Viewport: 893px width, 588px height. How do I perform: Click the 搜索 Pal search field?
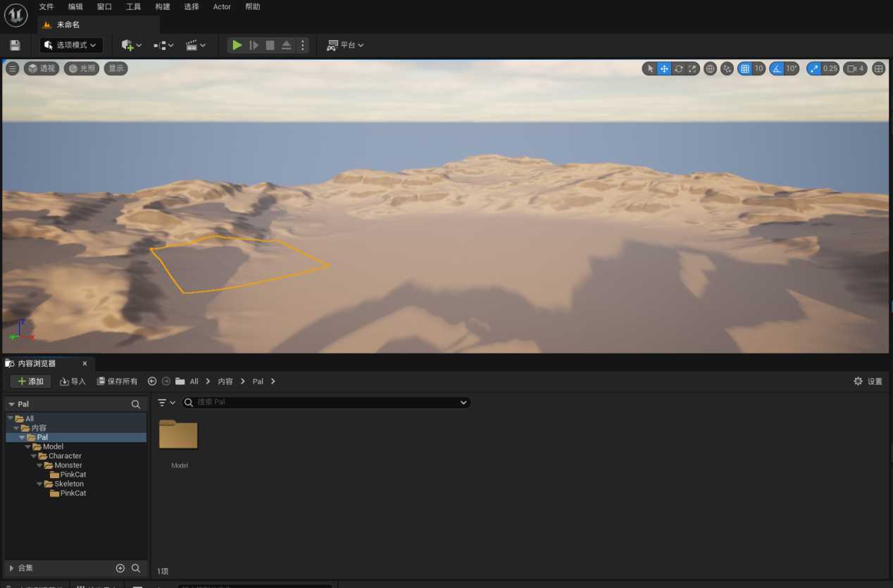coord(324,402)
